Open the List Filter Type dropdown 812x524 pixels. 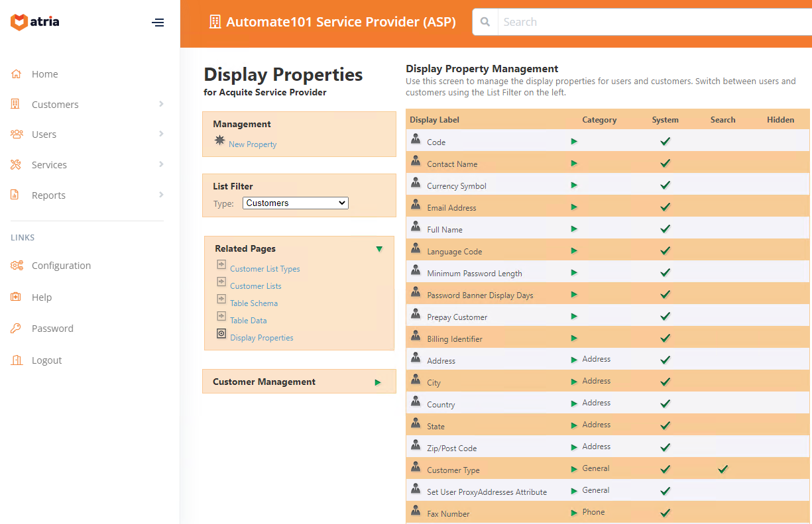[295, 203]
